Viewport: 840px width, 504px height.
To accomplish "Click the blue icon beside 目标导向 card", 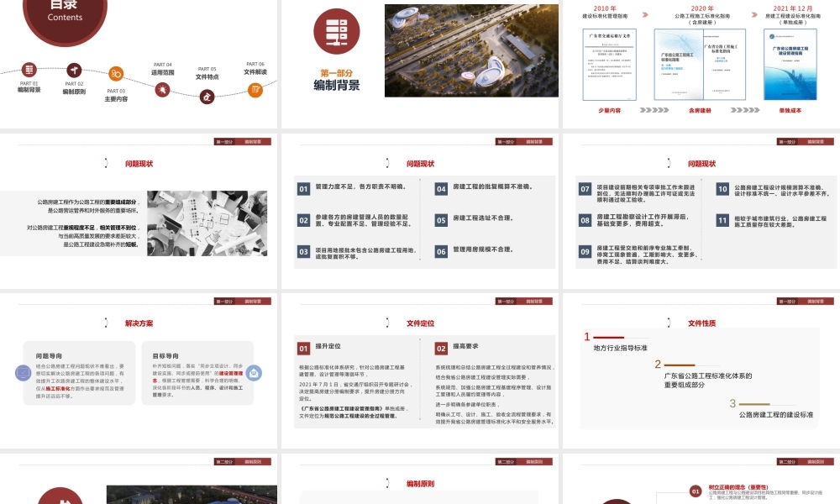I will coord(254,372).
